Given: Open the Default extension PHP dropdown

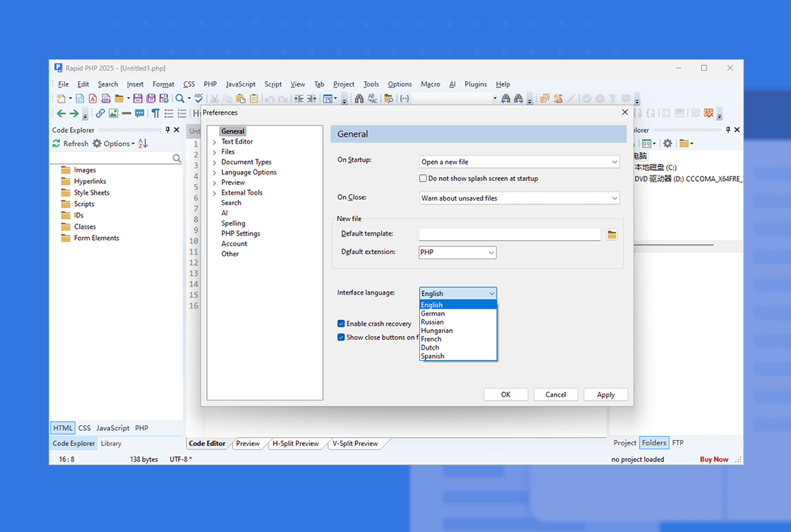Looking at the screenshot, I should [457, 252].
